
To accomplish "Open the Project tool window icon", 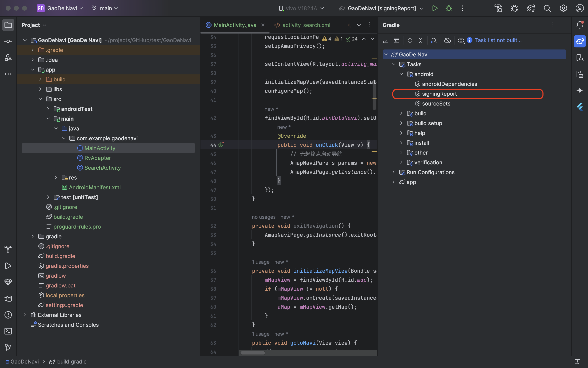I will [8, 25].
